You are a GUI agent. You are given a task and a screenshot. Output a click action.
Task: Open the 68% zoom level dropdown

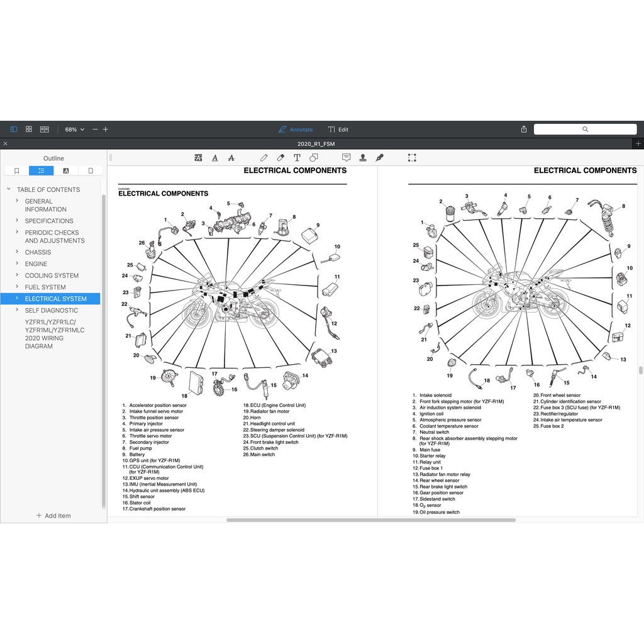74,130
